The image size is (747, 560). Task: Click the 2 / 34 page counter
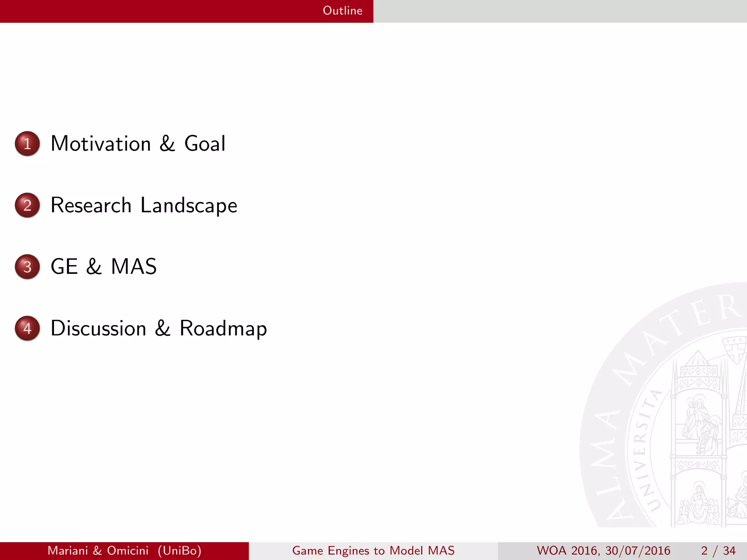point(718,551)
